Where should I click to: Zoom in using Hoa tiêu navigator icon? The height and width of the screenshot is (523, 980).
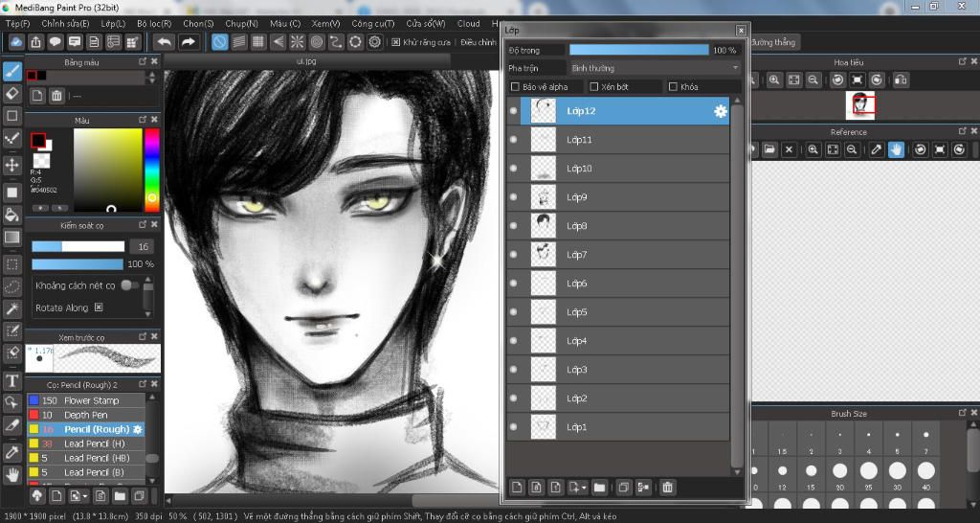(x=773, y=80)
